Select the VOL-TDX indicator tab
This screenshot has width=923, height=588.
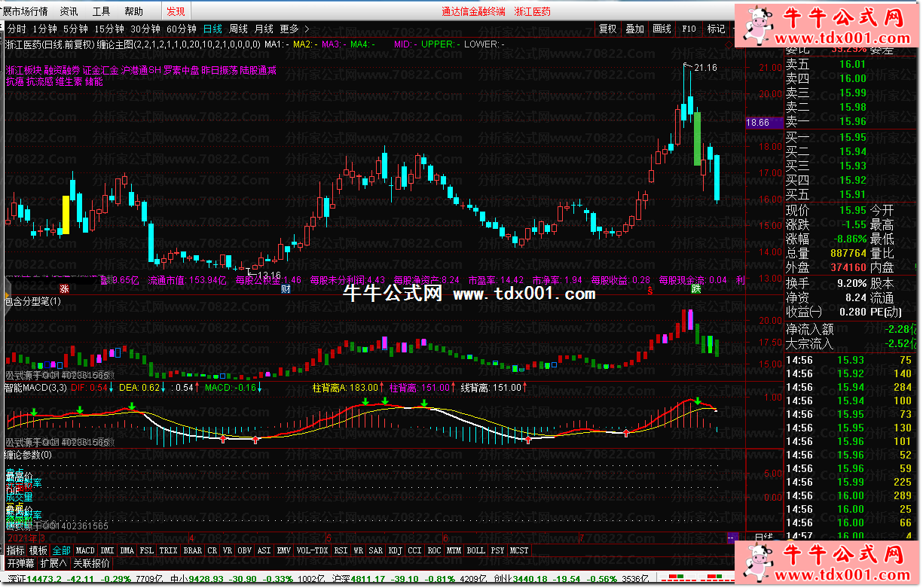click(x=312, y=550)
